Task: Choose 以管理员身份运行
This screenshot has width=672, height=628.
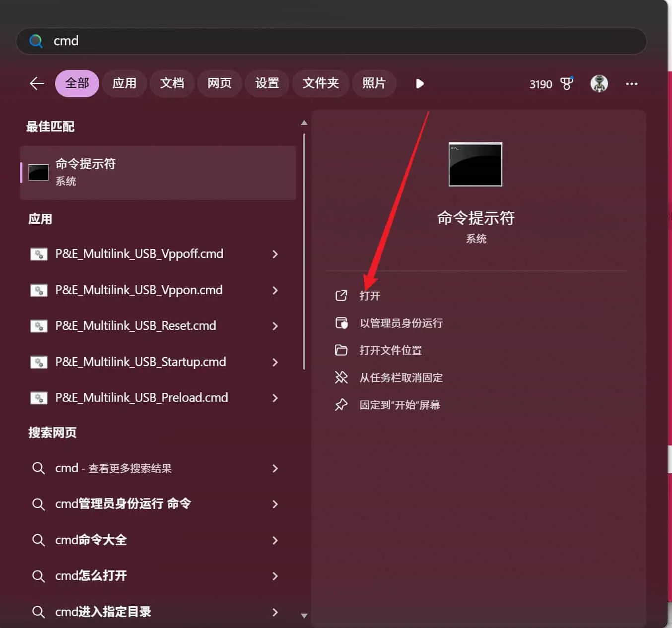Action: tap(401, 323)
